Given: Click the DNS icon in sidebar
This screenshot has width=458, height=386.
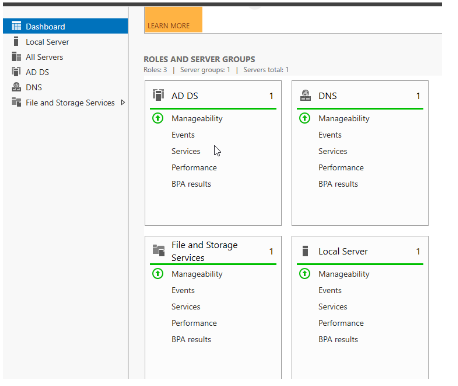Looking at the screenshot, I should point(16,87).
